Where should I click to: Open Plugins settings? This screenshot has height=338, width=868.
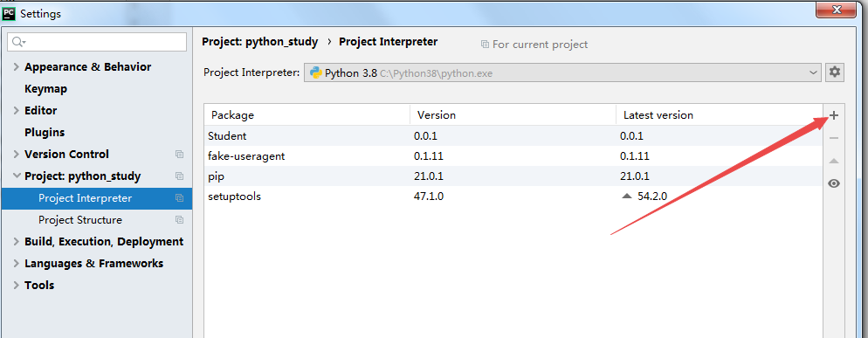tap(45, 133)
